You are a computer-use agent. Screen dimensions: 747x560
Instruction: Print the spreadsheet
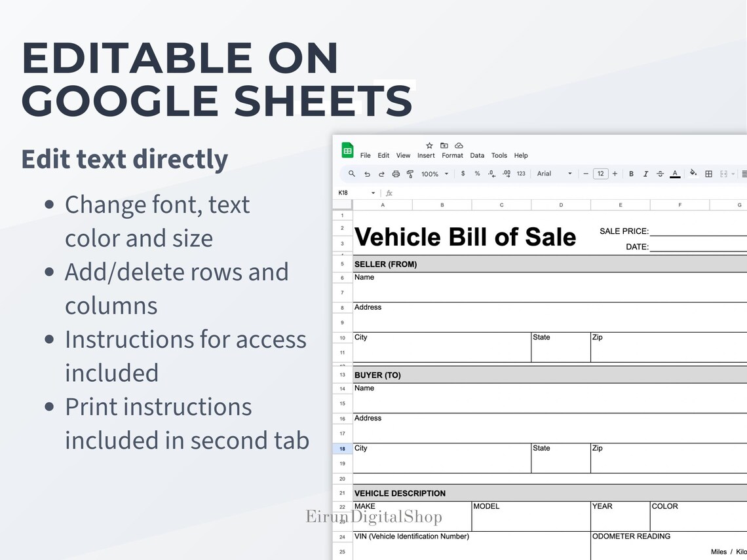click(395, 174)
